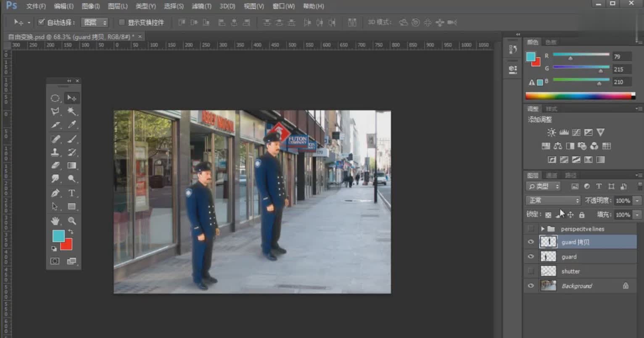Image resolution: width=644 pixels, height=338 pixels.
Task: Select the Eyedropper tool
Action: (x=72, y=125)
